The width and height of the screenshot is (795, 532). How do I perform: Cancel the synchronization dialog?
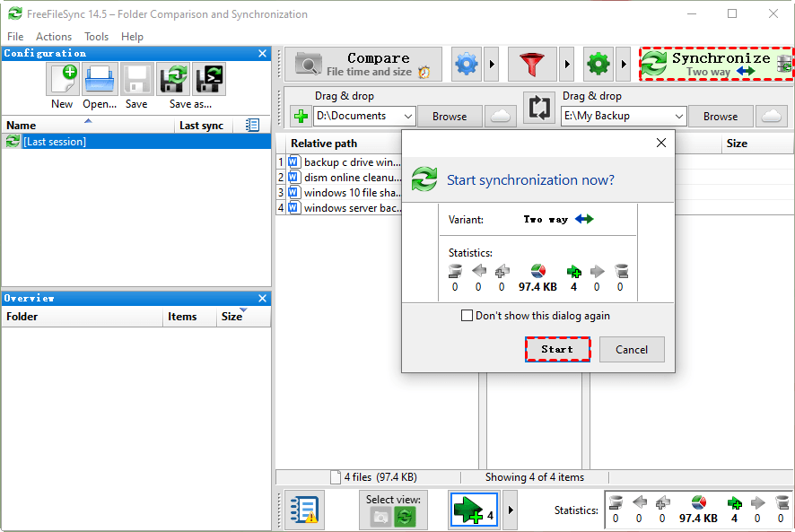pos(632,349)
